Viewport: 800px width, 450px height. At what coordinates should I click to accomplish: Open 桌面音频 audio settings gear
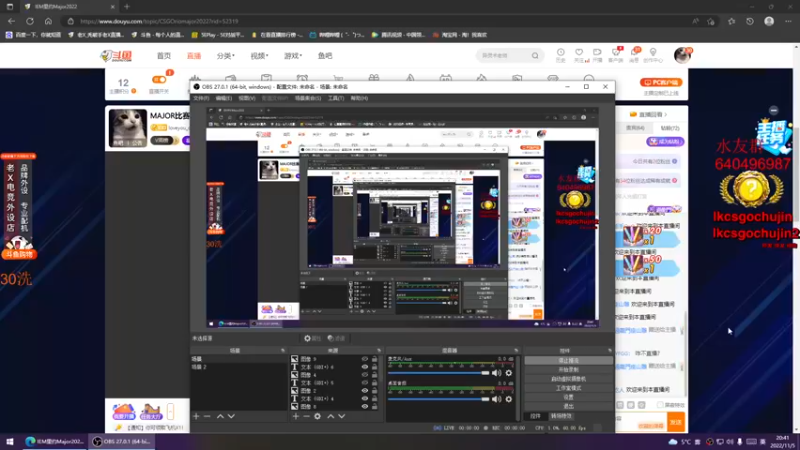(x=509, y=399)
